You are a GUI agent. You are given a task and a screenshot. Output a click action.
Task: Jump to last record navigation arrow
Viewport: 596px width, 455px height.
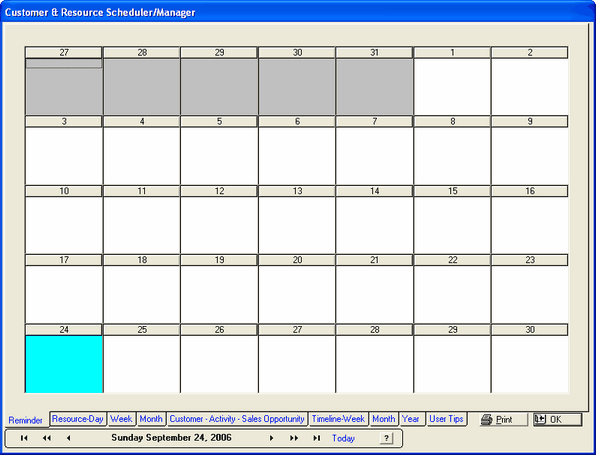pyautogui.click(x=316, y=438)
